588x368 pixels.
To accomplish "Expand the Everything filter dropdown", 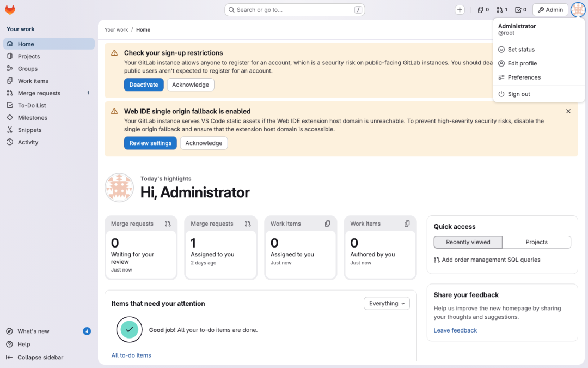I will pos(387,304).
